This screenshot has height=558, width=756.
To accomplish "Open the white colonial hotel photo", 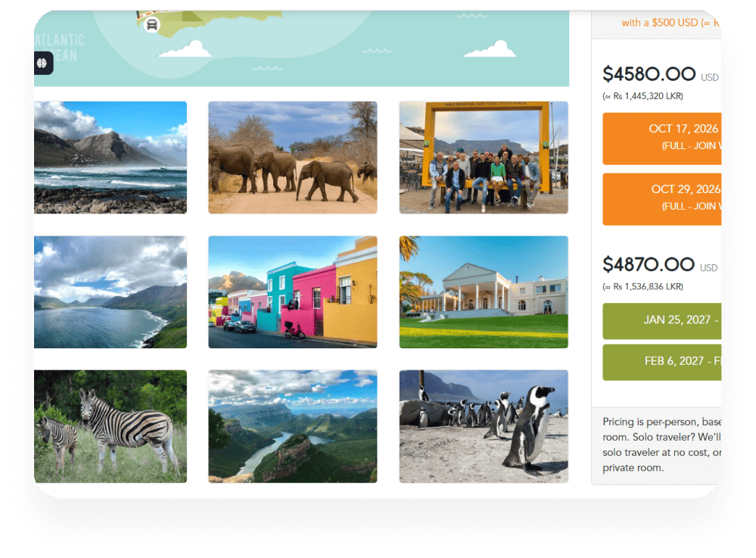I will point(484,291).
